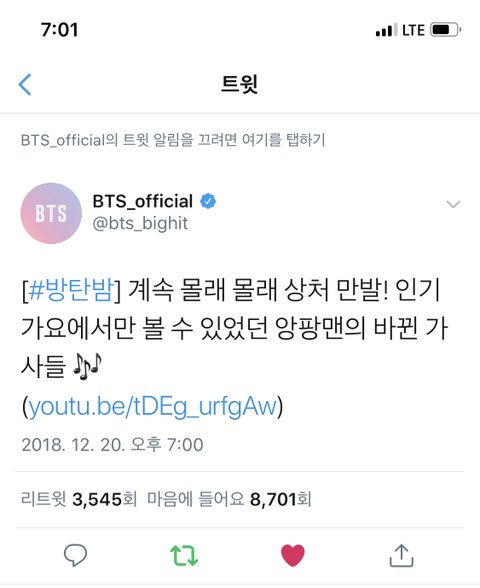Screen dimensions: 480x588
Task: Open the #방탄밤 hashtag
Action: (70, 290)
